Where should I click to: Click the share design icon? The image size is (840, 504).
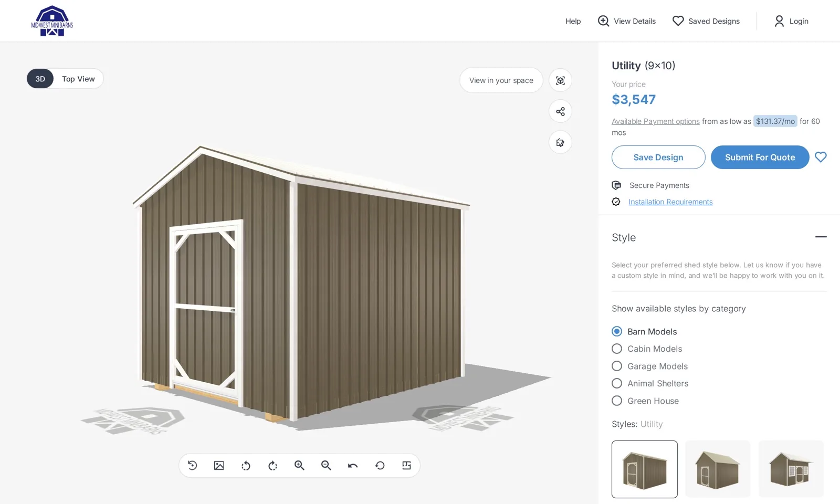(x=560, y=111)
